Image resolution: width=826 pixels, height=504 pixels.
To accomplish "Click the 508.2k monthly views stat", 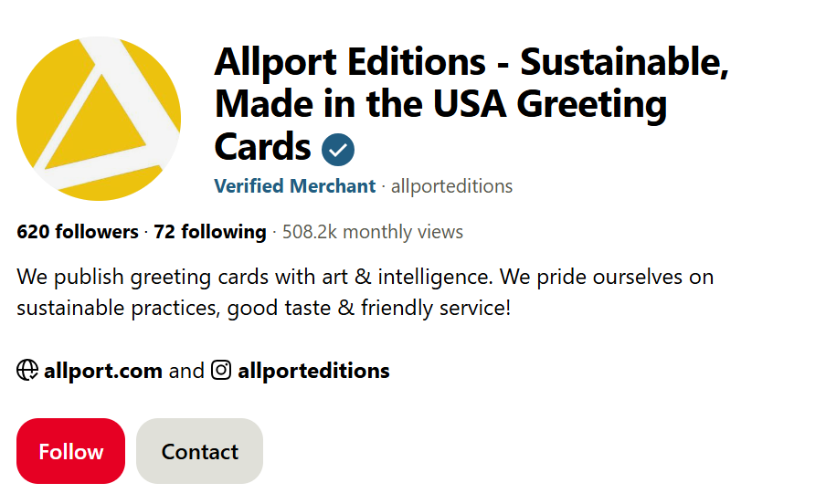I will [x=373, y=232].
